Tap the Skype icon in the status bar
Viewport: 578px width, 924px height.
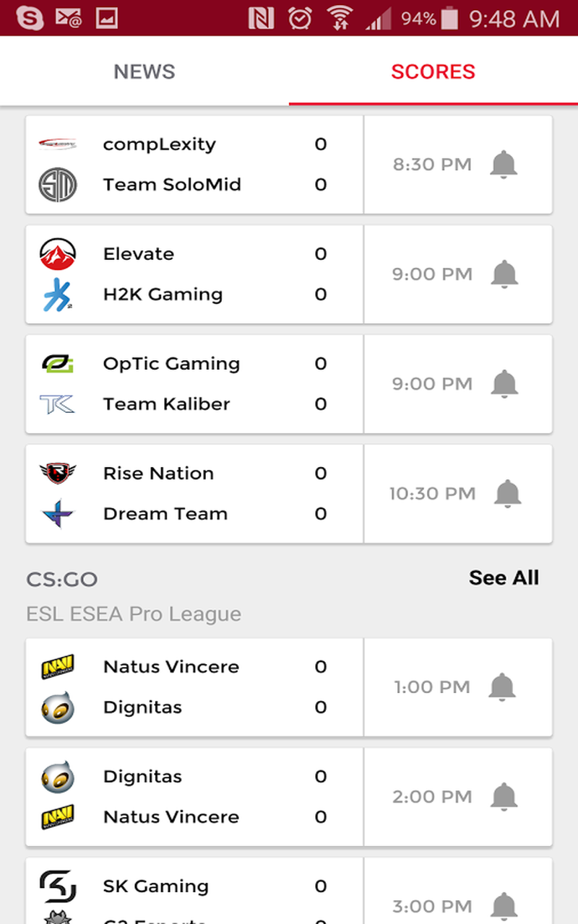29,17
